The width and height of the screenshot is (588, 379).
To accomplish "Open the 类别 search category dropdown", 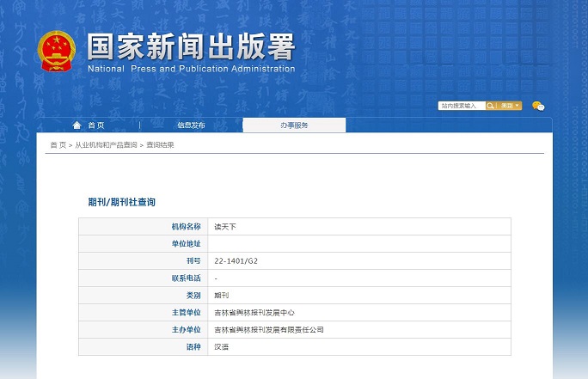I will tap(510, 106).
